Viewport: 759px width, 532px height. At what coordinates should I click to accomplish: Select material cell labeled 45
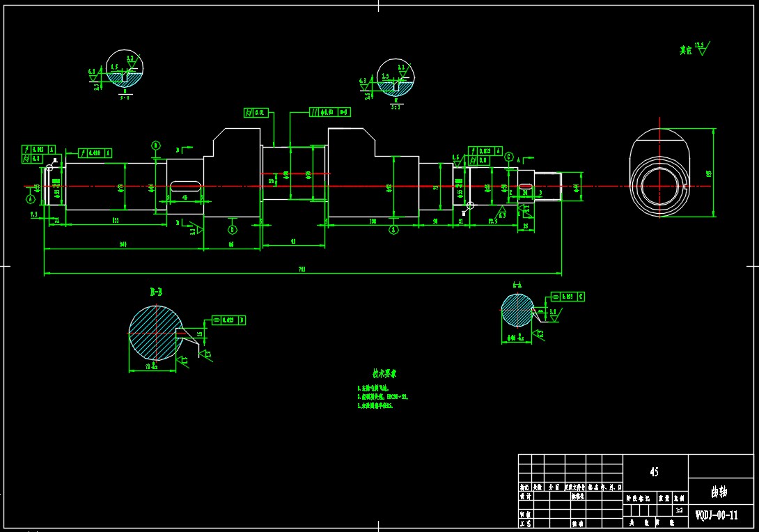pos(654,472)
